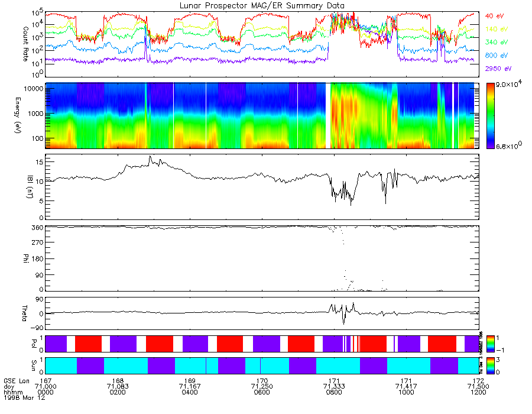Image resolution: width=532 pixels, height=414 pixels.
Task: Click the Sun panel color bar
Action: coord(490,366)
